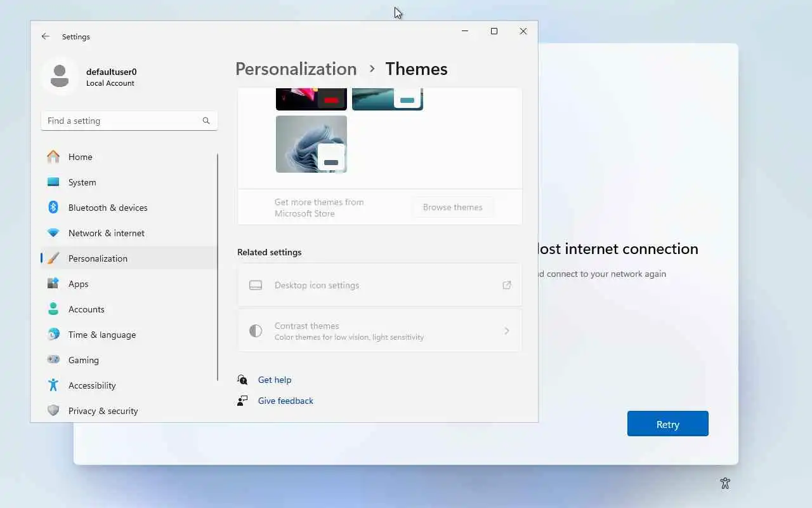Go to Time & language
The width and height of the screenshot is (812, 508).
tap(129, 335)
